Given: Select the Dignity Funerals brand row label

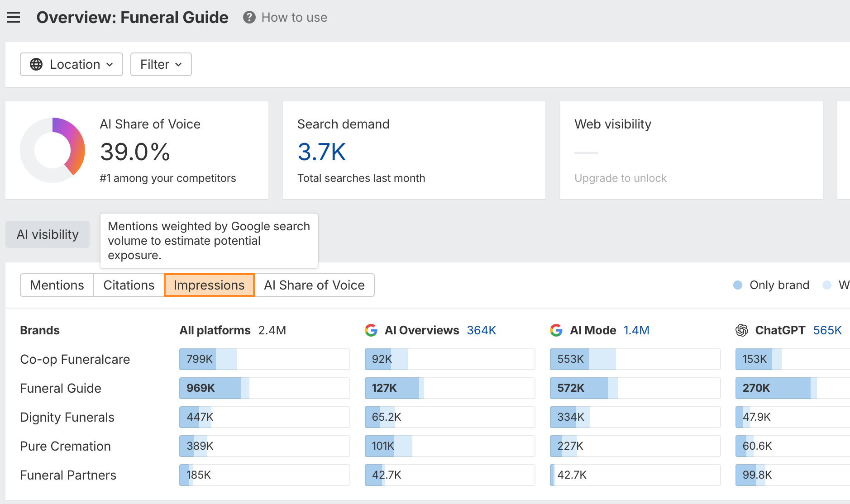Looking at the screenshot, I should (x=67, y=417).
